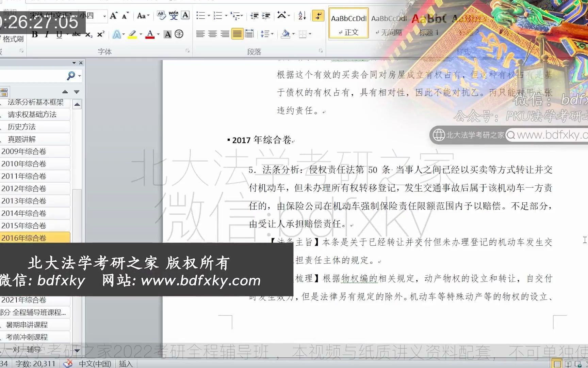588x368 pixels.
Task: Click navigation pane search field
Action: click(x=33, y=76)
